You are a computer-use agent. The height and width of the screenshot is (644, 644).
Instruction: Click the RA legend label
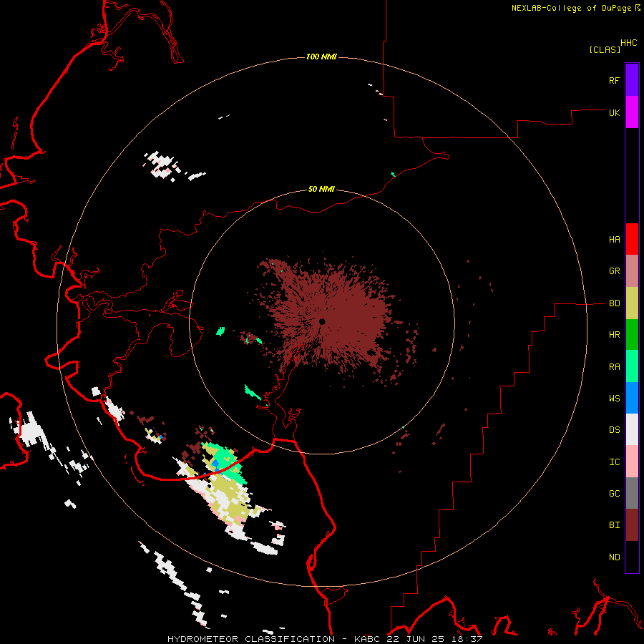(614, 367)
